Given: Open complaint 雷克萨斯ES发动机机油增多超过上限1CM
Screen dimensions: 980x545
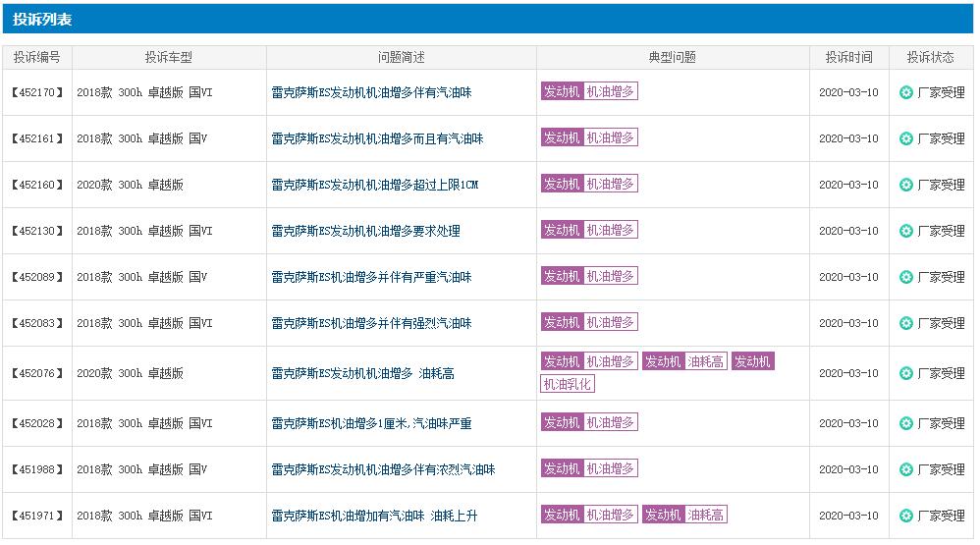Looking at the screenshot, I should coord(374,185).
